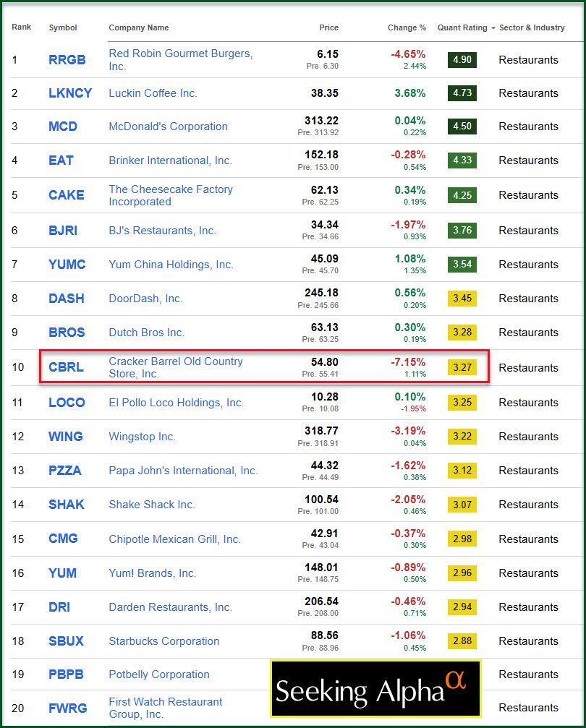The width and height of the screenshot is (586, 728).
Task: Click the Price column header
Action: (x=328, y=28)
